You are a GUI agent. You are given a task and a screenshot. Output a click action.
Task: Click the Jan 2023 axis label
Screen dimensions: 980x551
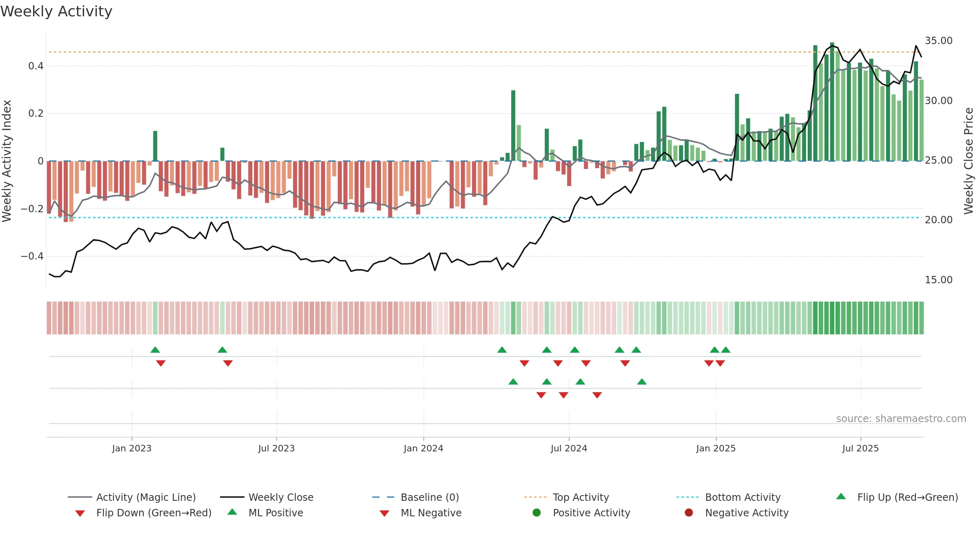[132, 448]
